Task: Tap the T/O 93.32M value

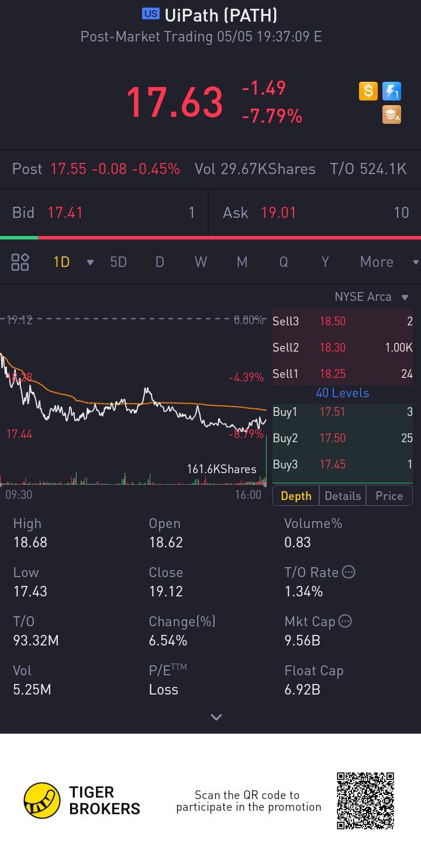Action: (x=36, y=640)
